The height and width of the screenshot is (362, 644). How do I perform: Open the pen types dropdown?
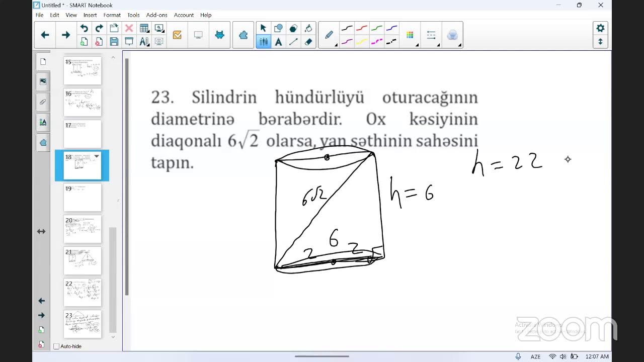(330, 35)
